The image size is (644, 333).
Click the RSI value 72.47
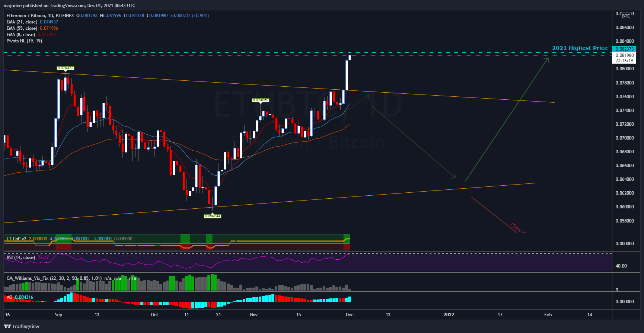click(x=44, y=257)
